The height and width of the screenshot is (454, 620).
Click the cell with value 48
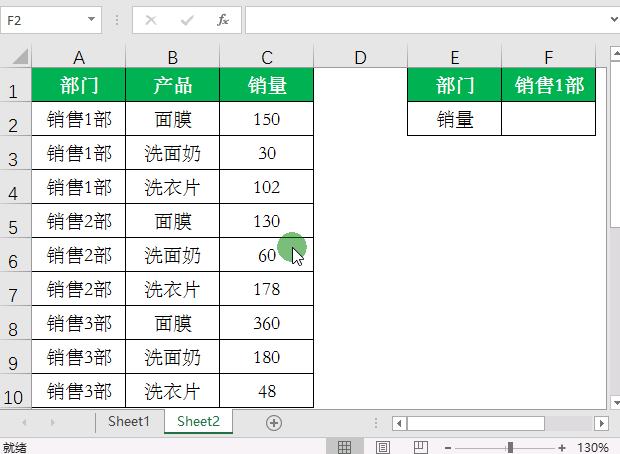[267, 391]
